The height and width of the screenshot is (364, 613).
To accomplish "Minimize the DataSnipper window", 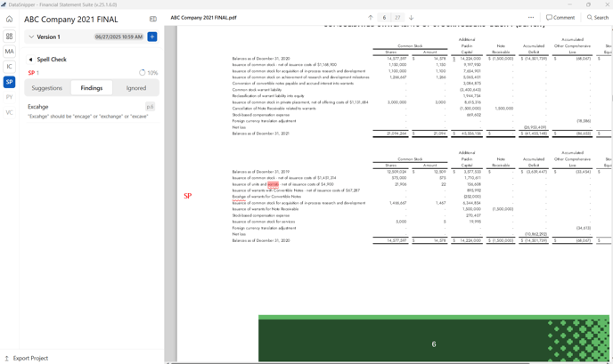I will tap(570, 4).
